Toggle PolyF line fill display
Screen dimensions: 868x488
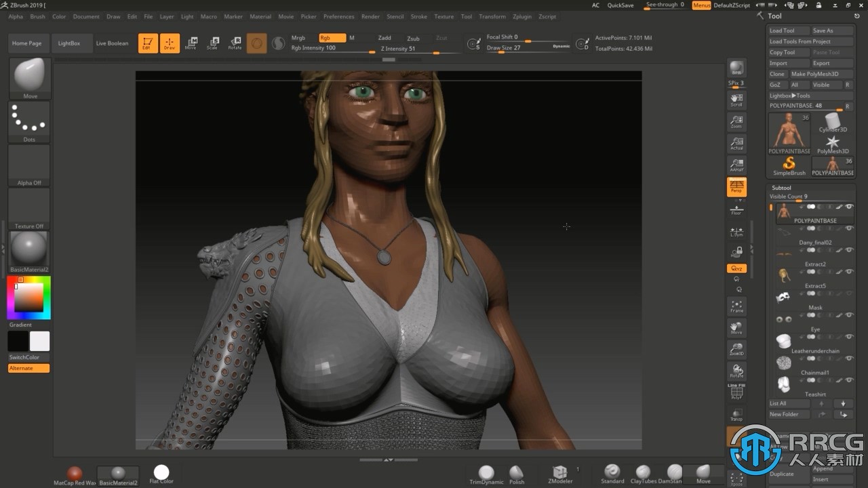736,393
